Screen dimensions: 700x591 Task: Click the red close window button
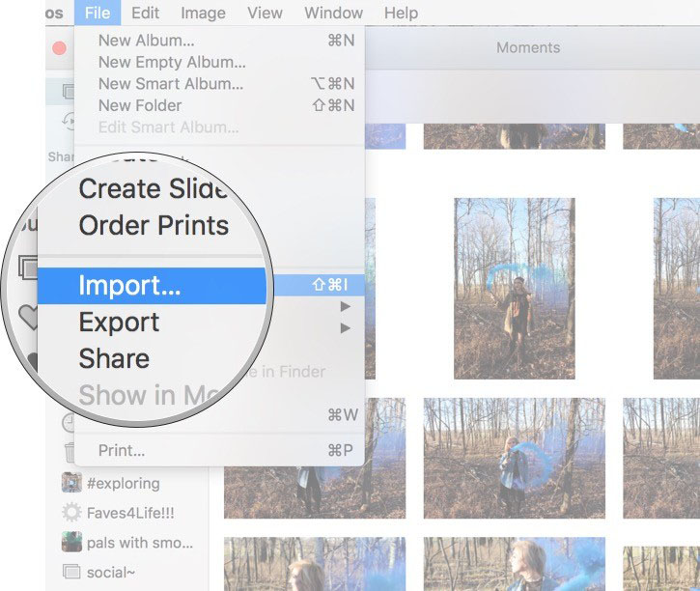click(x=59, y=48)
